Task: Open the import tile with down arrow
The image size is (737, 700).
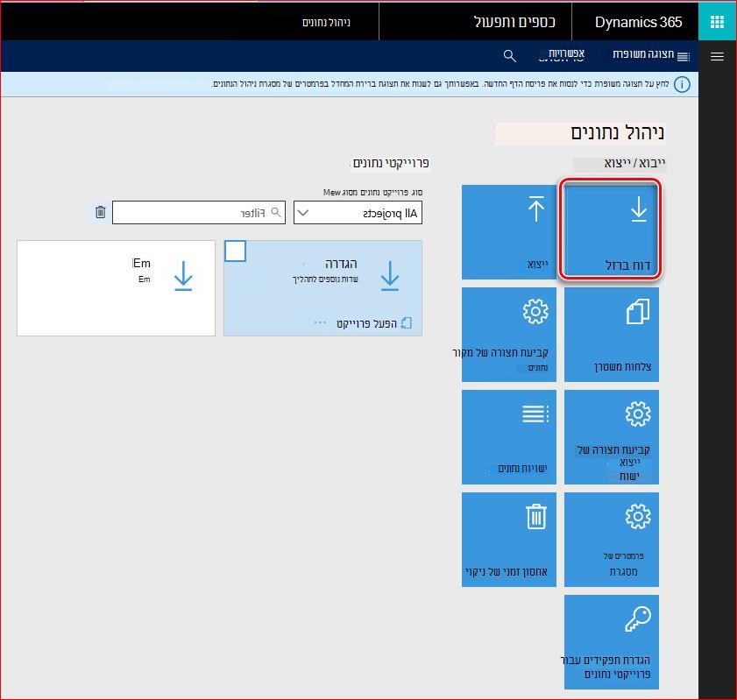Action: pos(611,231)
